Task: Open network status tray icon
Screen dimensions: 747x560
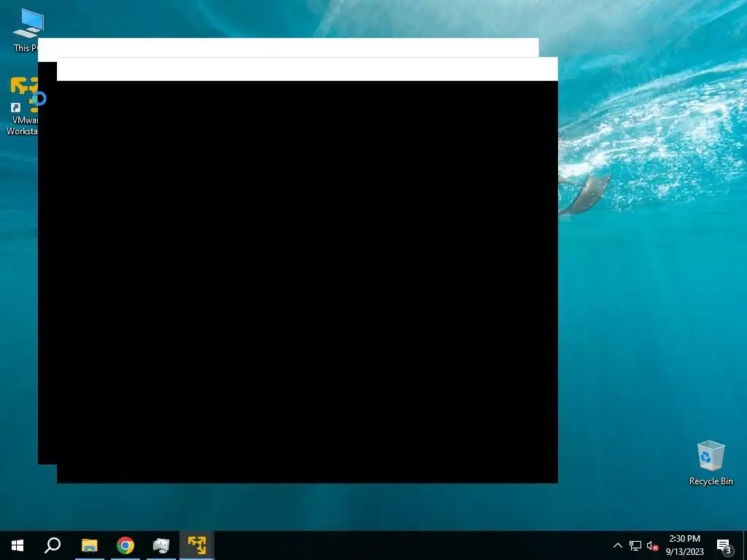Action: pos(635,545)
